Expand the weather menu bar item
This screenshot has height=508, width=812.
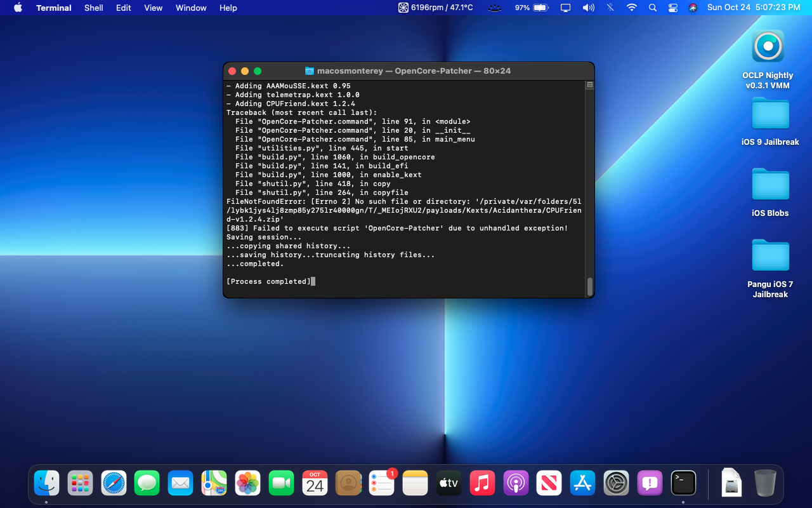[x=494, y=8]
